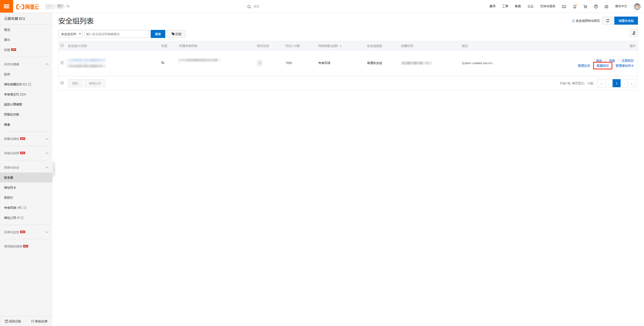Click the help question mark icon
644x326 pixels.
[596, 7]
